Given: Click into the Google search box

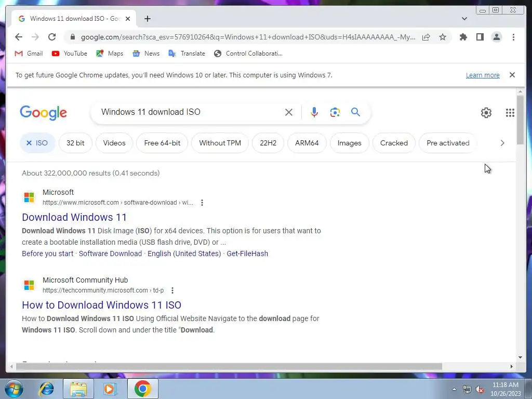Looking at the screenshot, I should (x=190, y=112).
